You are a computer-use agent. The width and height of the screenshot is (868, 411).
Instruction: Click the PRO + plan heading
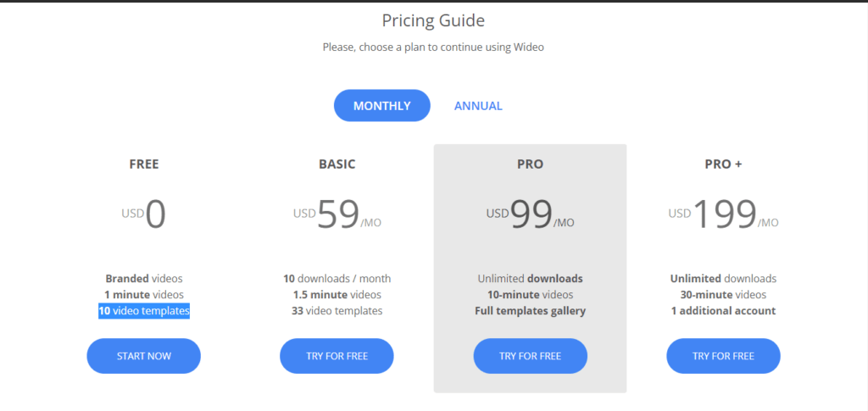point(723,164)
